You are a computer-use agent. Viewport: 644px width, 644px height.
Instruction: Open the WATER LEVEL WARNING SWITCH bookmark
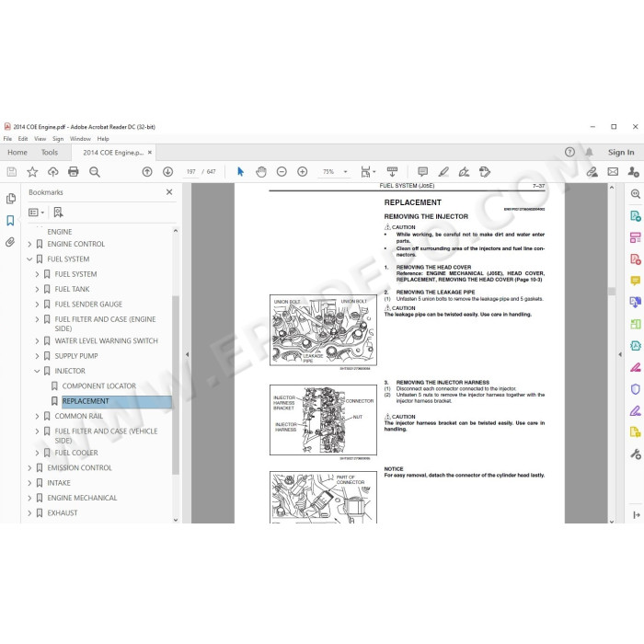(x=106, y=341)
